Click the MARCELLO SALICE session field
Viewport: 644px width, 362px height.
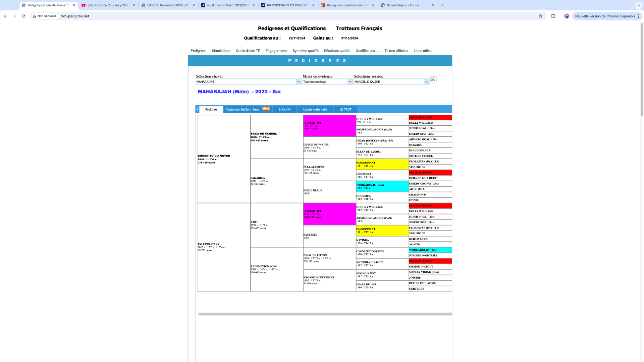coord(389,82)
